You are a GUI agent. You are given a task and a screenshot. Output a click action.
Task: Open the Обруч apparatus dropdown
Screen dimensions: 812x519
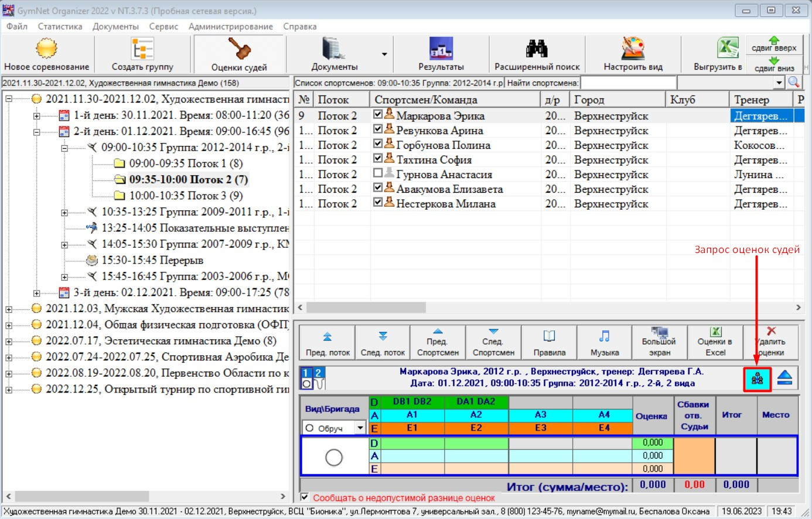pos(360,428)
